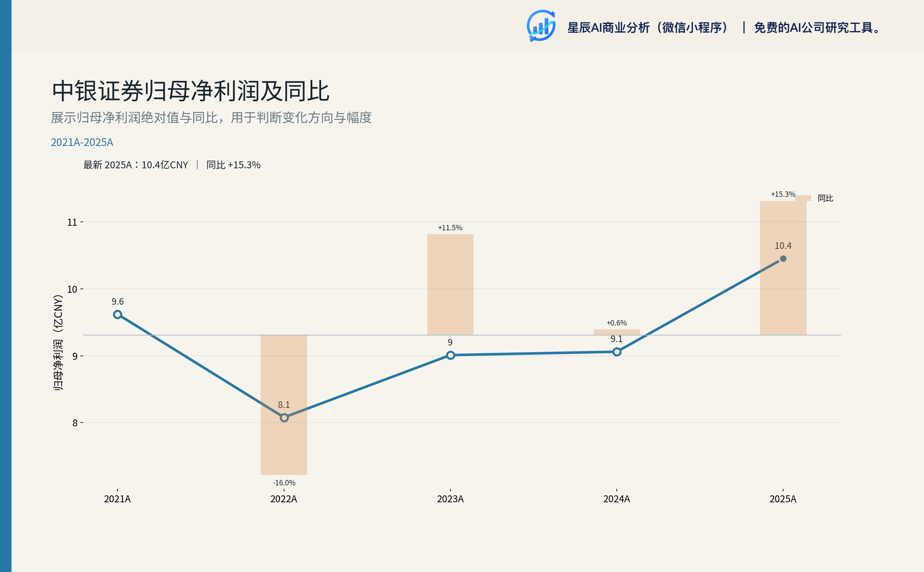Click the -16.0% bar for 2022A
This screenshot has width=924, height=572.
click(x=284, y=405)
